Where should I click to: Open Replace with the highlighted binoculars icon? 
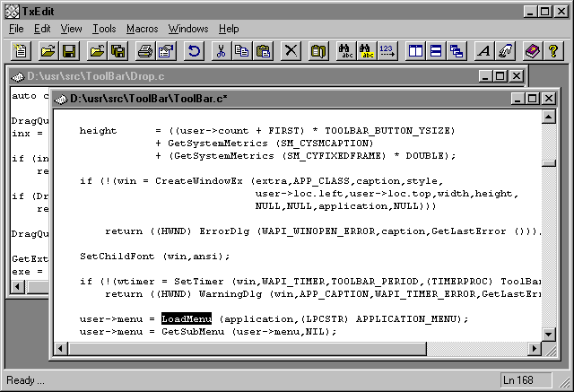[x=367, y=51]
